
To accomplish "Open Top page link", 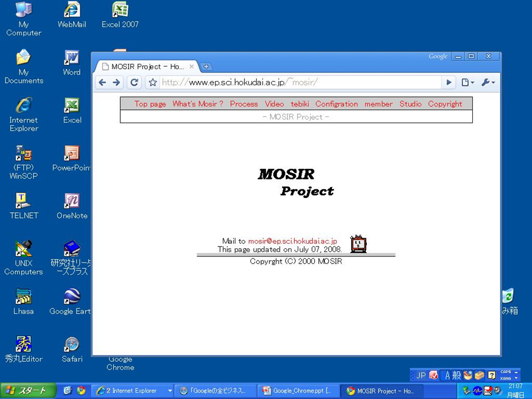I will [x=150, y=104].
